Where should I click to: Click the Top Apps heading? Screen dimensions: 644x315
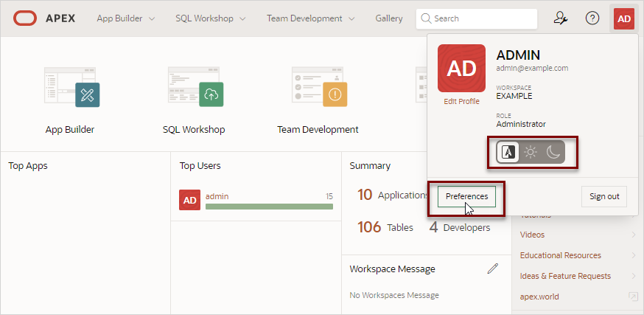[28, 166]
